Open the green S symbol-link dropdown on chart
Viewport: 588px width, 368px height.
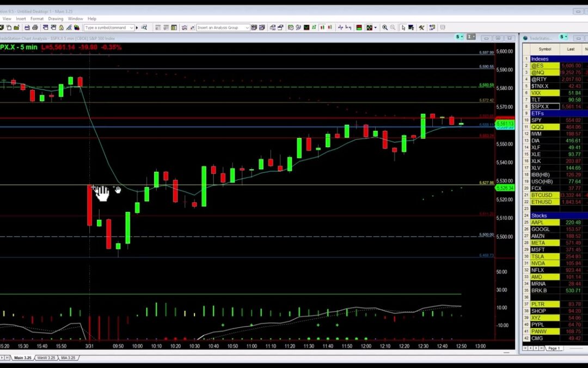461,37
